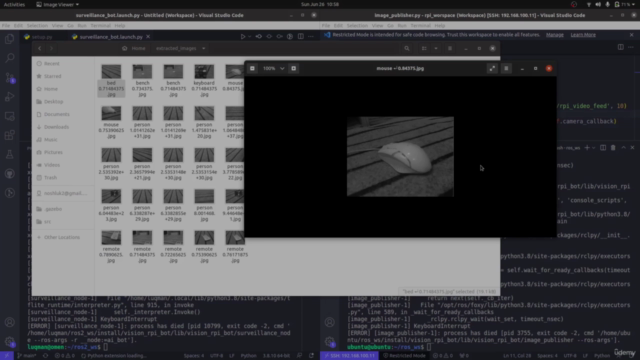The width and height of the screenshot is (640, 360).
Task: Open Accounts icon in right VS Code
Action: [x=330, y=322]
